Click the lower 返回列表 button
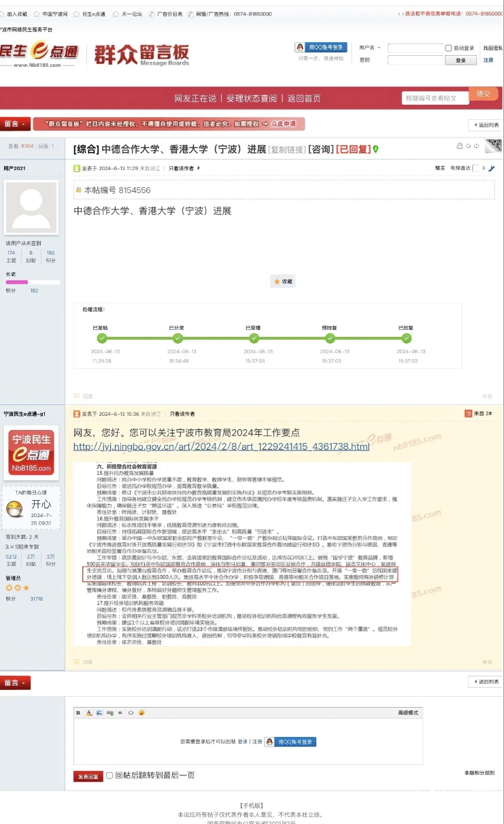This screenshot has width=504, height=824. (486, 682)
